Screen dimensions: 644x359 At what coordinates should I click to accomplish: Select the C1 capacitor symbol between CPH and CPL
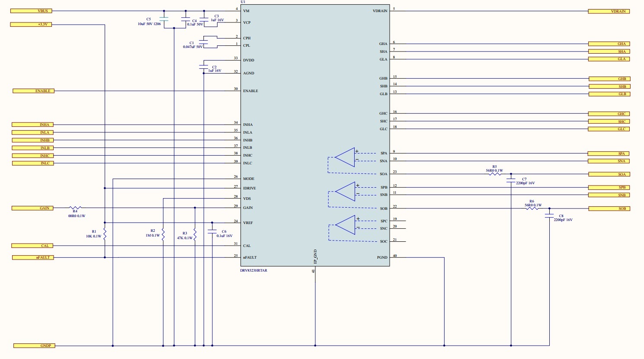click(203, 42)
